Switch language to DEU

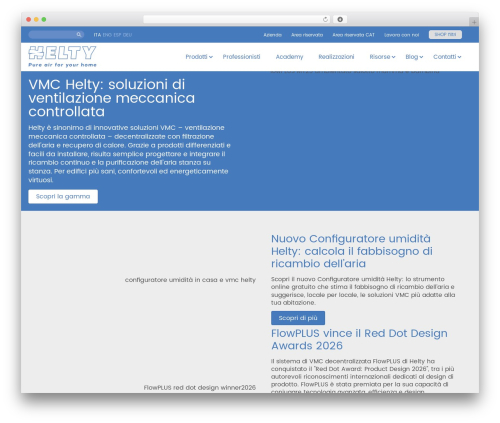click(127, 35)
